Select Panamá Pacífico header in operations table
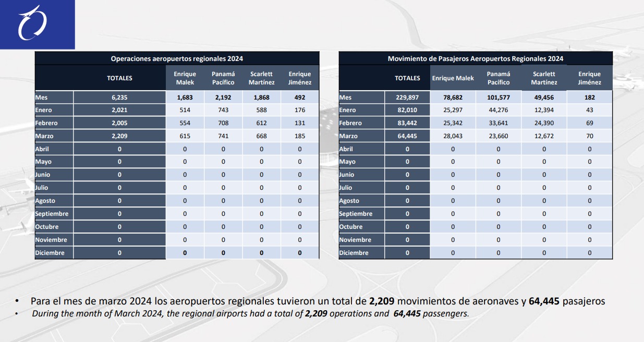644x342 pixels. pyautogui.click(x=223, y=78)
